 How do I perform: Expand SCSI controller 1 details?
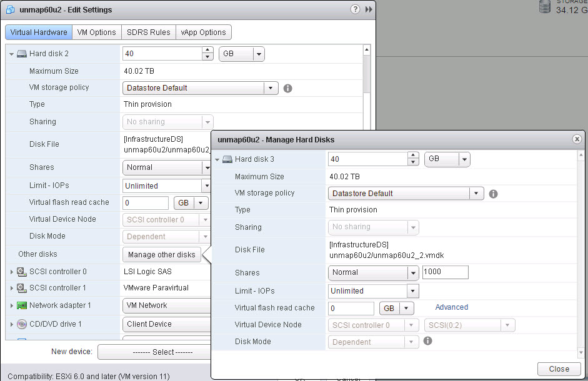tap(12, 289)
